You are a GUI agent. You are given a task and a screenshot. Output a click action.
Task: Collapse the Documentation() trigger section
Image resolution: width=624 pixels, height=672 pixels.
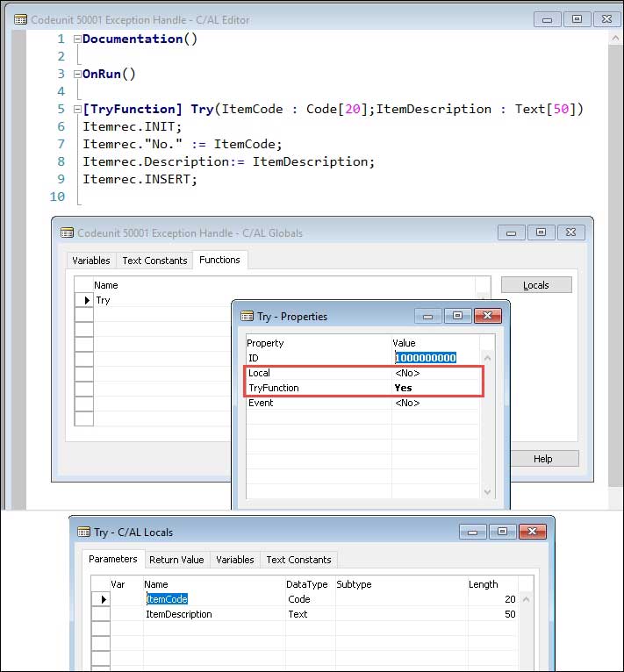[77, 39]
